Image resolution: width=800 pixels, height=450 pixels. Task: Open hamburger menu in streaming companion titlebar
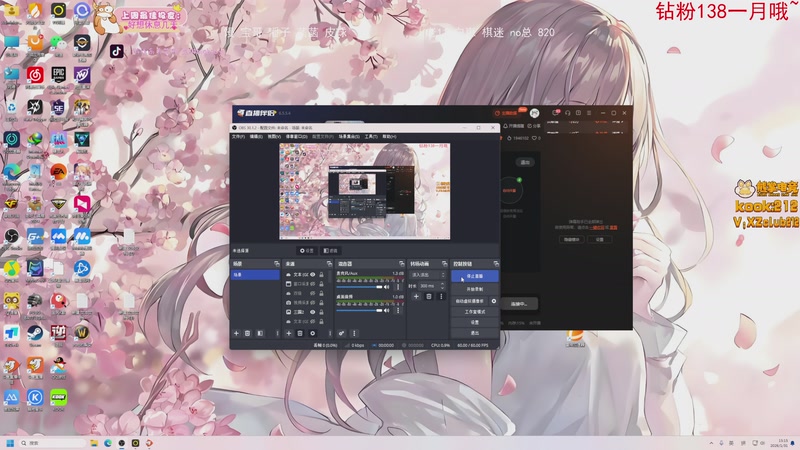click(x=589, y=113)
